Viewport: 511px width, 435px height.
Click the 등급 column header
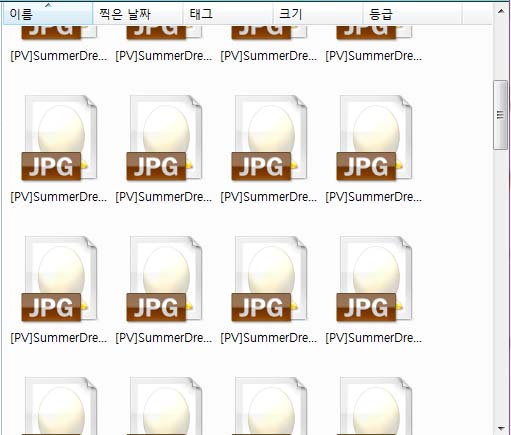[412, 14]
